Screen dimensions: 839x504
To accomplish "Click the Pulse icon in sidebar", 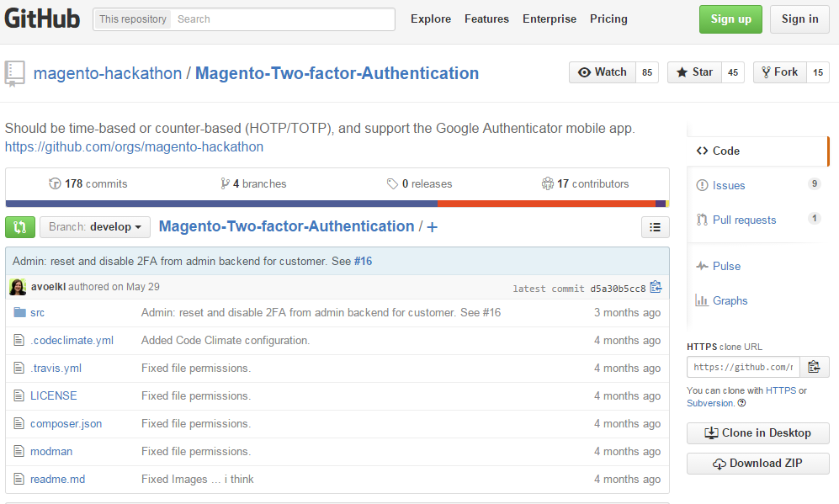I will (x=702, y=266).
